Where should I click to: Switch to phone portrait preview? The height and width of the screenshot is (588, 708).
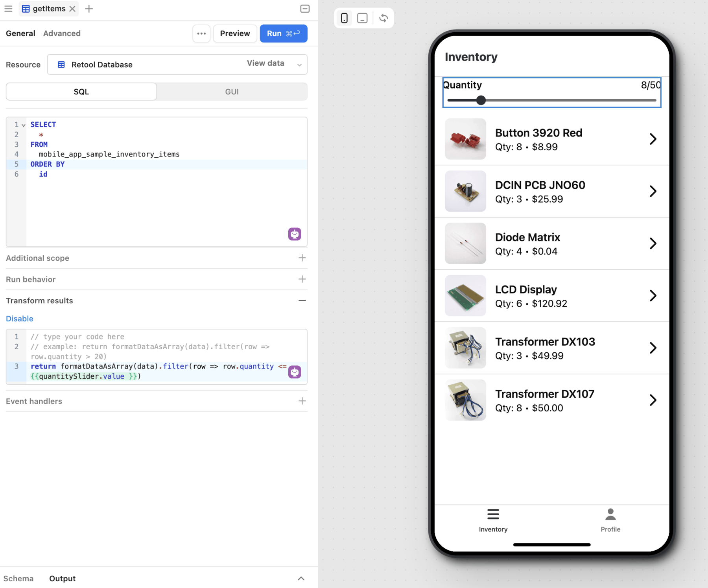344,18
